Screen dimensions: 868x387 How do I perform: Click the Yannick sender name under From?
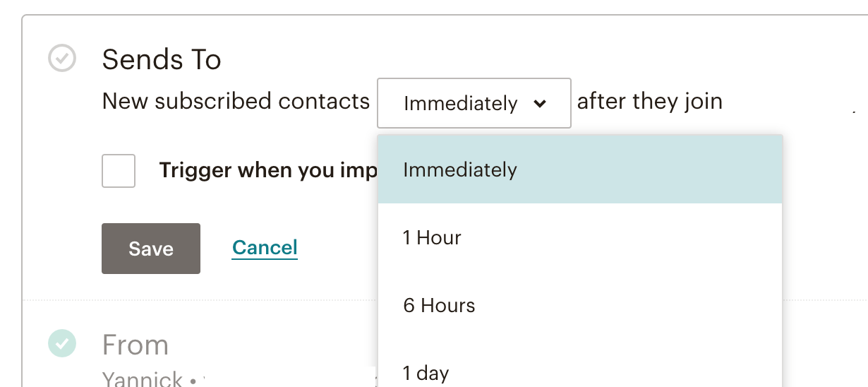(143, 379)
